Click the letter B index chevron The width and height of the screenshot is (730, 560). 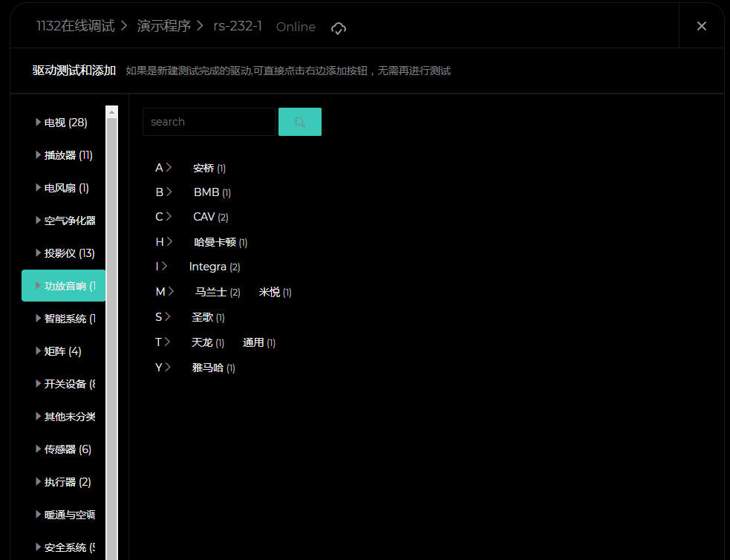click(169, 192)
